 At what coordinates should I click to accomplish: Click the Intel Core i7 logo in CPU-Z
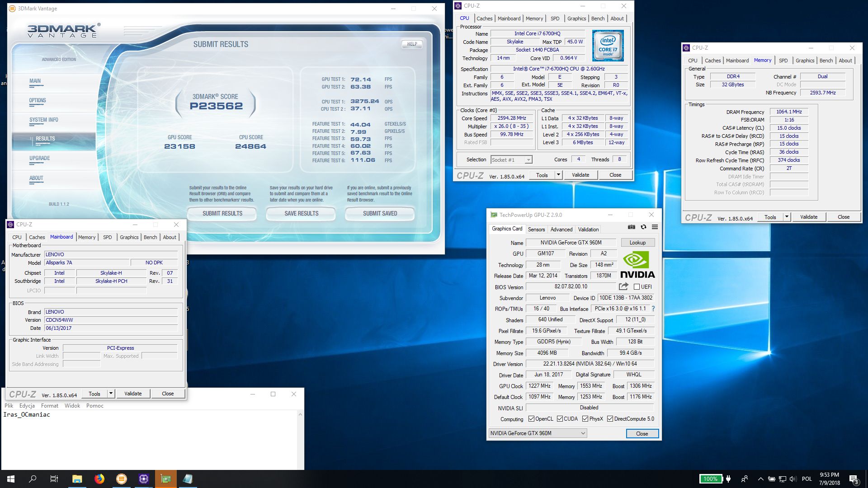point(608,46)
